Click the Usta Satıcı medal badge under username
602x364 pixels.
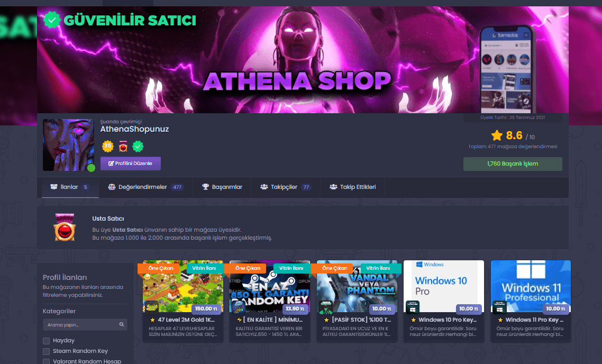point(123,146)
